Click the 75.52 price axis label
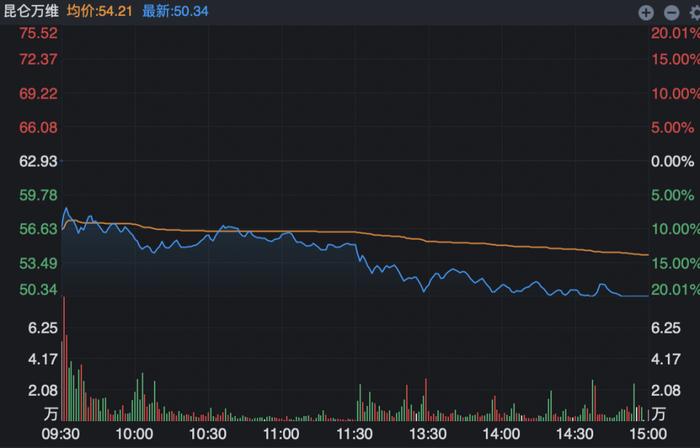The width and height of the screenshot is (700, 448). tap(38, 33)
